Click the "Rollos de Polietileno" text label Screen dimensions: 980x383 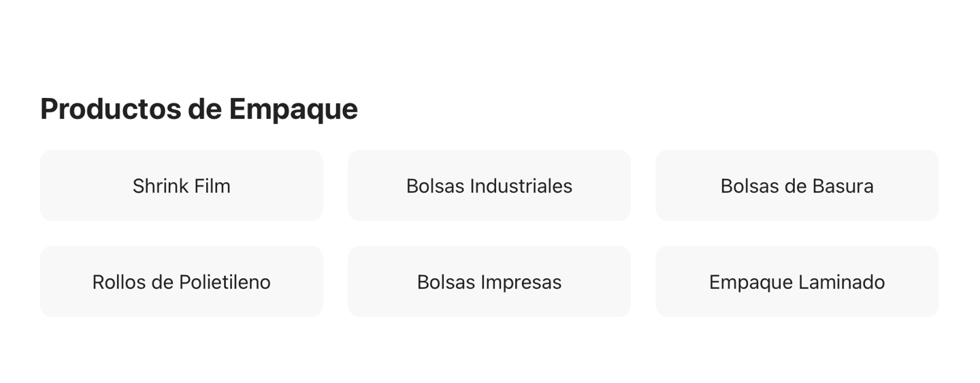coord(181,282)
